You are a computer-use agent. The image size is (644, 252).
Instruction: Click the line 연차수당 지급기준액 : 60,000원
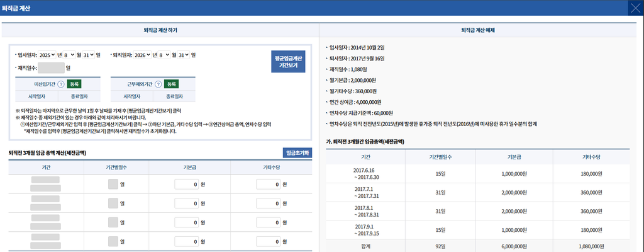click(x=362, y=113)
